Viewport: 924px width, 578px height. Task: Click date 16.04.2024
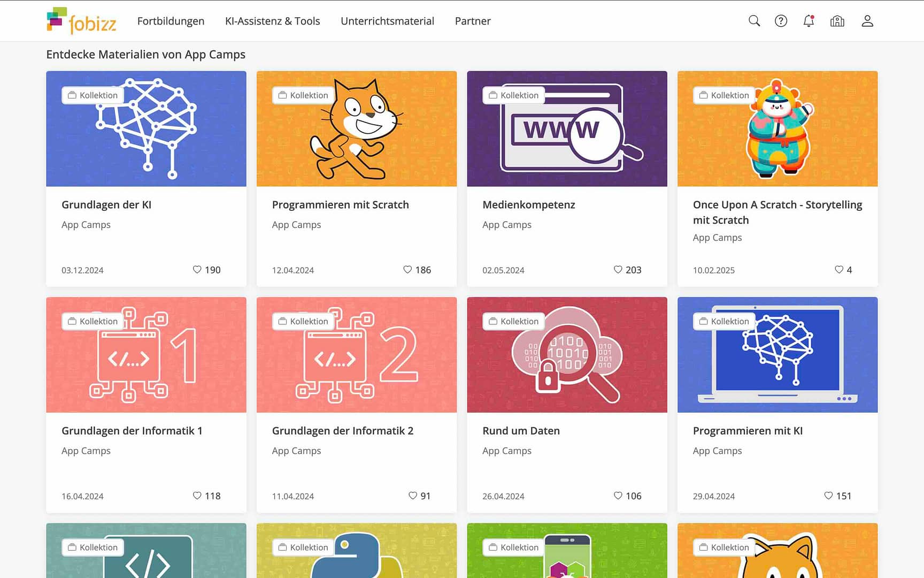[x=82, y=496]
